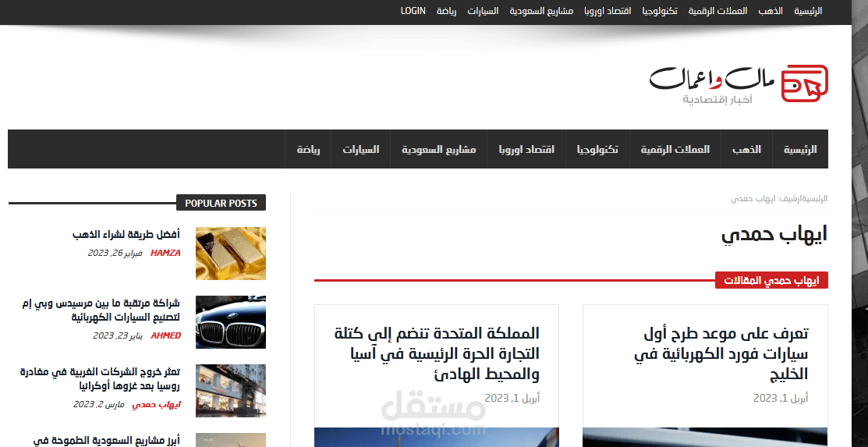Click the مال واعمال site logo
Screen dimensions: 868x447
pyautogui.click(x=739, y=84)
